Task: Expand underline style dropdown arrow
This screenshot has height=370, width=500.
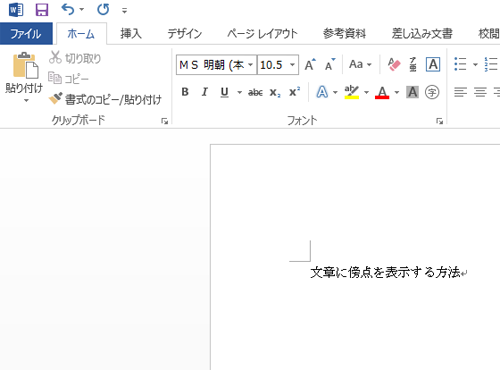Action: (239, 92)
